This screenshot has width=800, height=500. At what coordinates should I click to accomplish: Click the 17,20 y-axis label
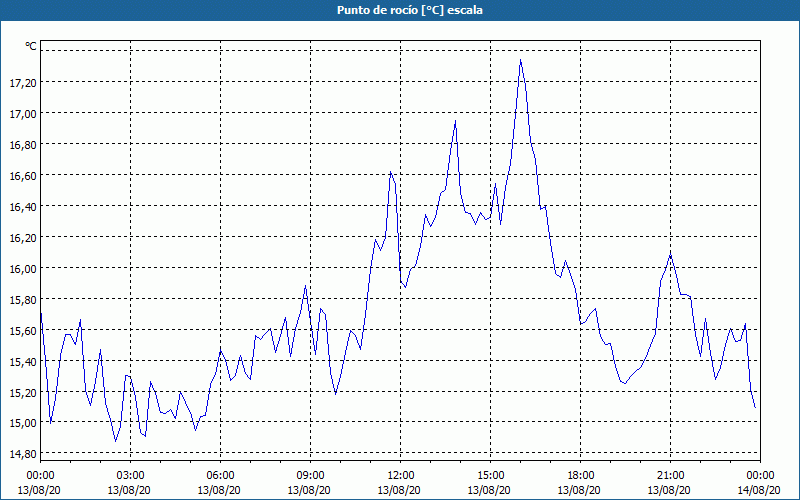pos(23,82)
